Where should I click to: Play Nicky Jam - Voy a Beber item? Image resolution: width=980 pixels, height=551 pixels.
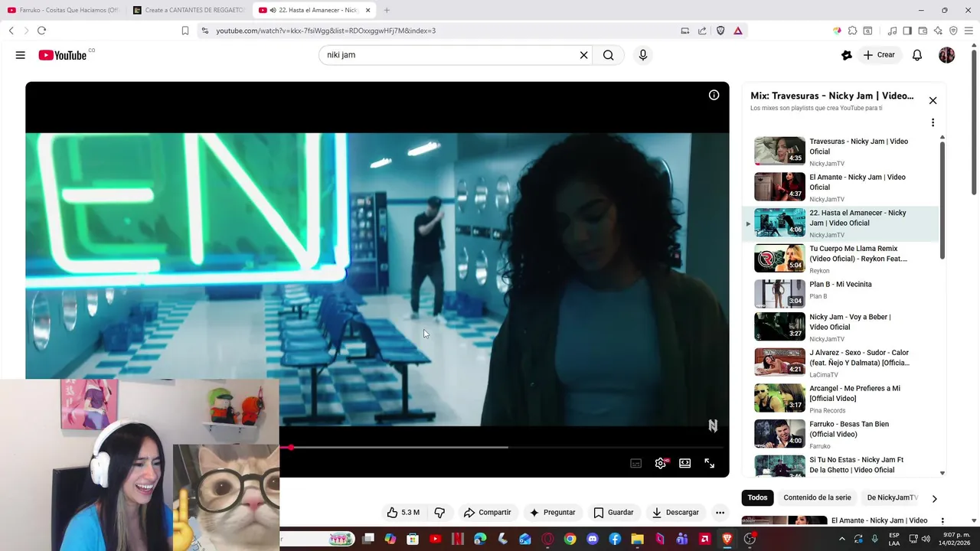842,327
